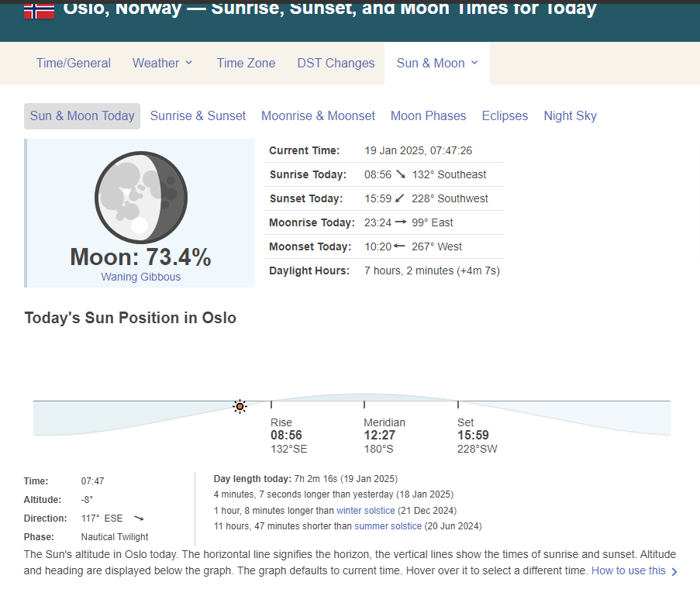Click the Norway flag icon
The image size is (700, 596).
tap(39, 10)
